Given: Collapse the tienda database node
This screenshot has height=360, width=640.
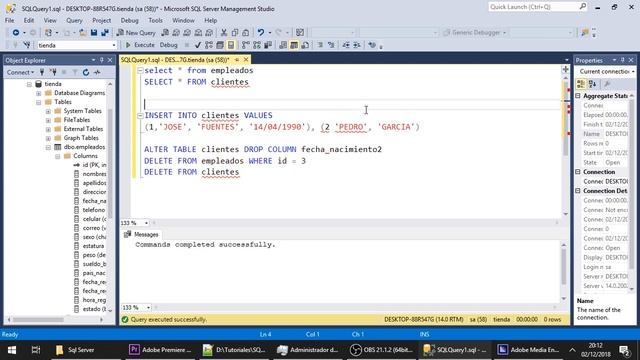Looking at the screenshot, I should click(29, 84).
